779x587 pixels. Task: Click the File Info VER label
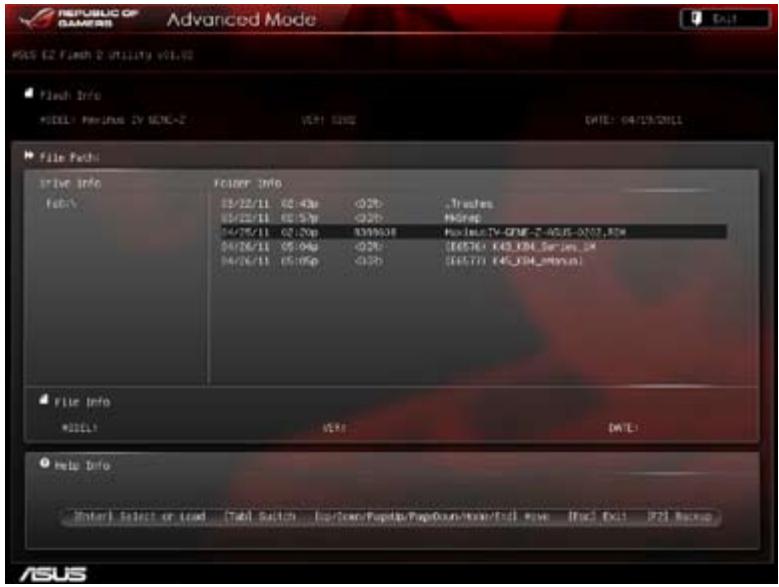coord(334,428)
